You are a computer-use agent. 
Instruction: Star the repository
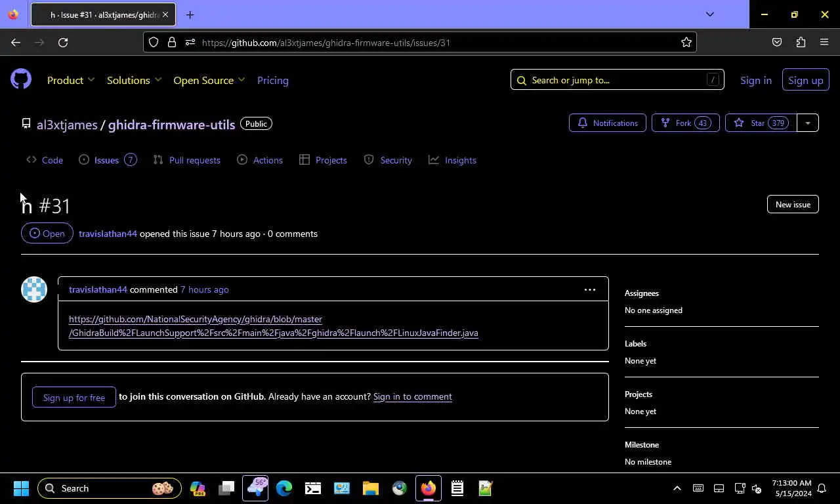tap(761, 123)
